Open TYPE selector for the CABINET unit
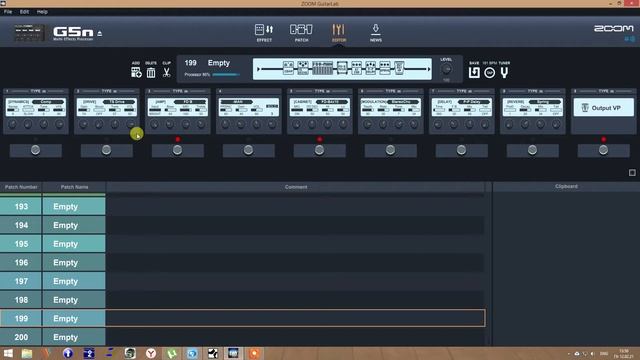 (322, 91)
